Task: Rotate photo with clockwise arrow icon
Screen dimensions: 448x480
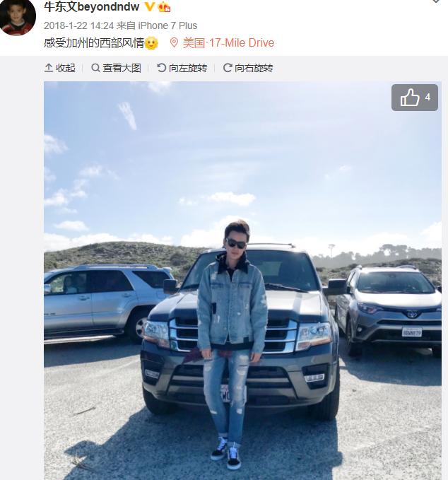Action: coord(228,68)
